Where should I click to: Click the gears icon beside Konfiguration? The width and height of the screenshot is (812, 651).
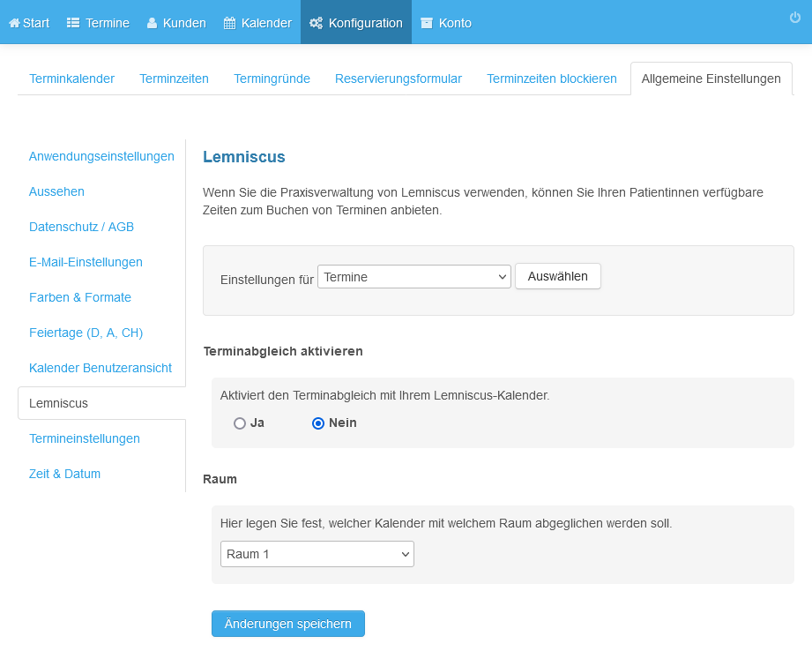pyautogui.click(x=316, y=23)
